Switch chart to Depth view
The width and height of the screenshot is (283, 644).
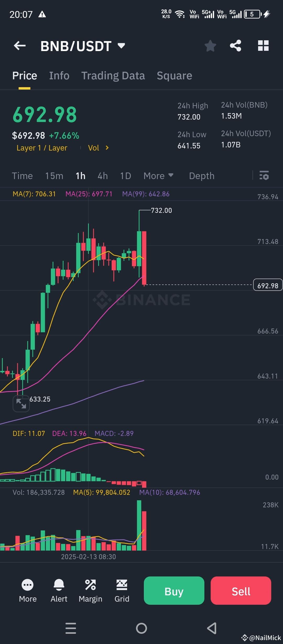coord(202,176)
